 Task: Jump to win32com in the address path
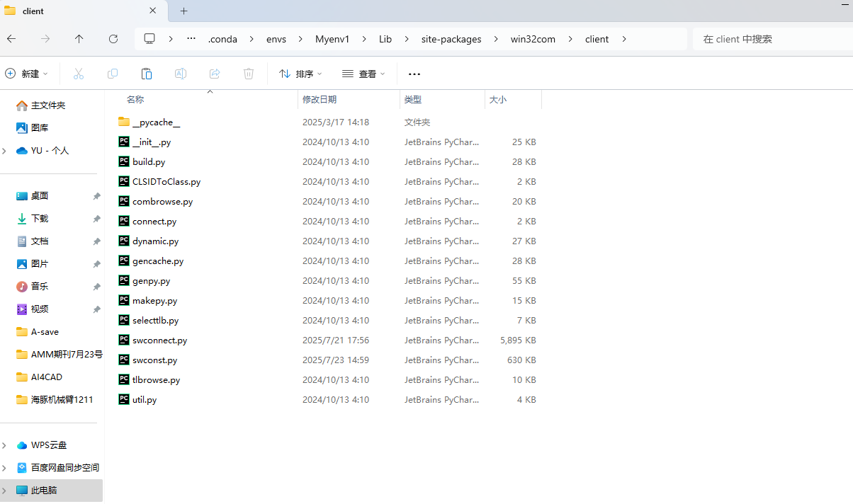tap(533, 39)
